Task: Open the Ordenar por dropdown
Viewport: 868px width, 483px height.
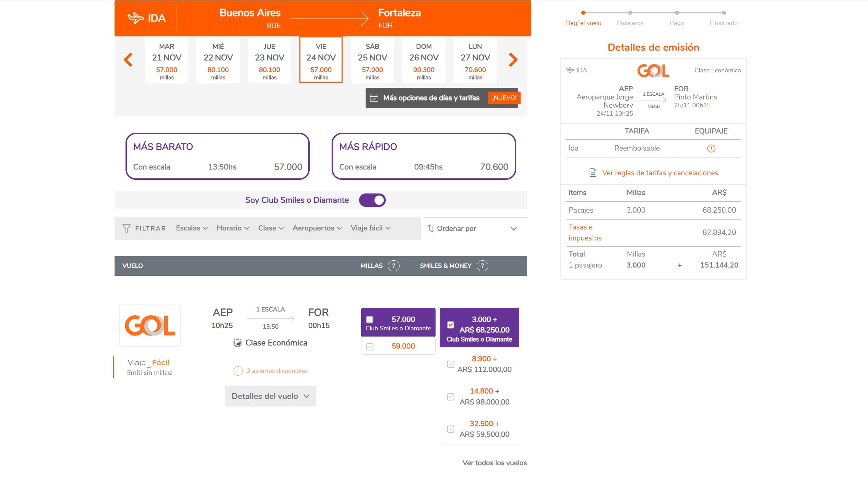Action: tap(475, 229)
